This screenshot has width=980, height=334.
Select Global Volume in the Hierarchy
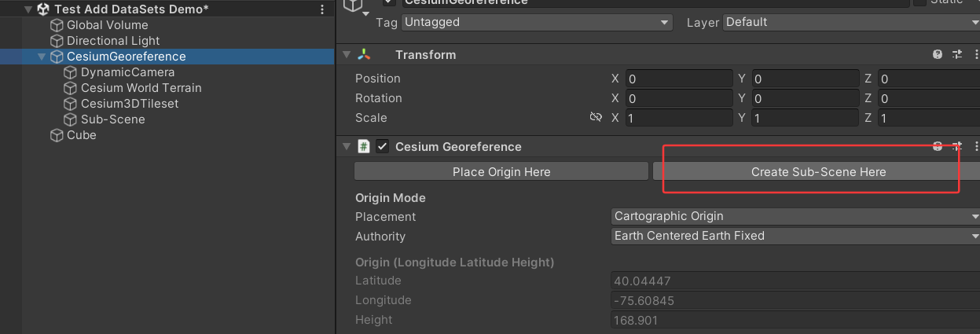click(108, 25)
